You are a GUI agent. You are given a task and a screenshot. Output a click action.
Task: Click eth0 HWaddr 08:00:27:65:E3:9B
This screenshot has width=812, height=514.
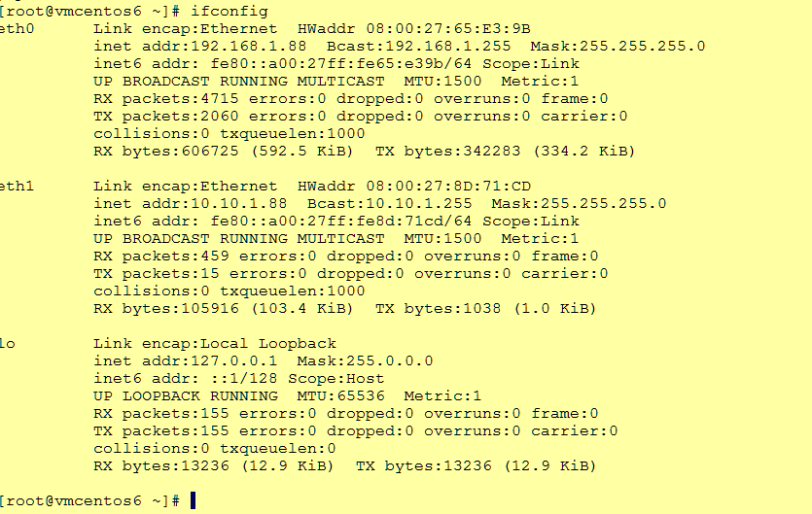tap(448, 28)
